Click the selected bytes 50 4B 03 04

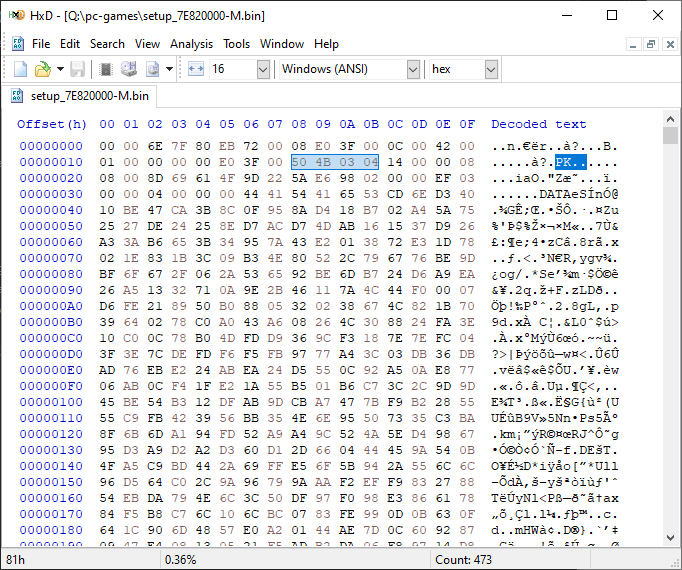pos(334,162)
